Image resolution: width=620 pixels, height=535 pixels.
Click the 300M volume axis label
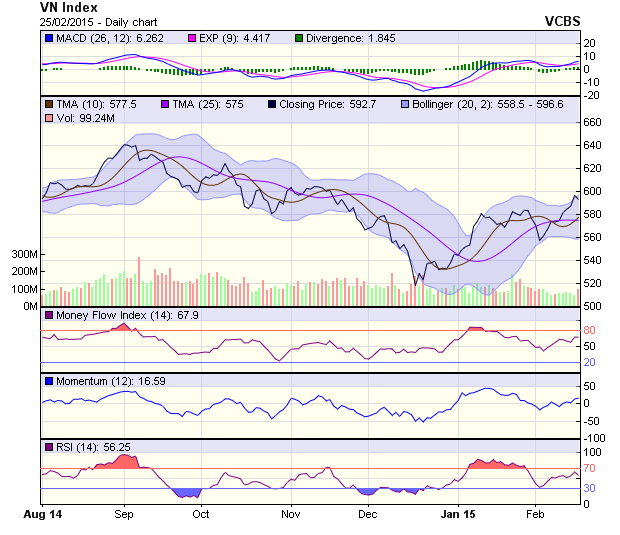(x=24, y=255)
